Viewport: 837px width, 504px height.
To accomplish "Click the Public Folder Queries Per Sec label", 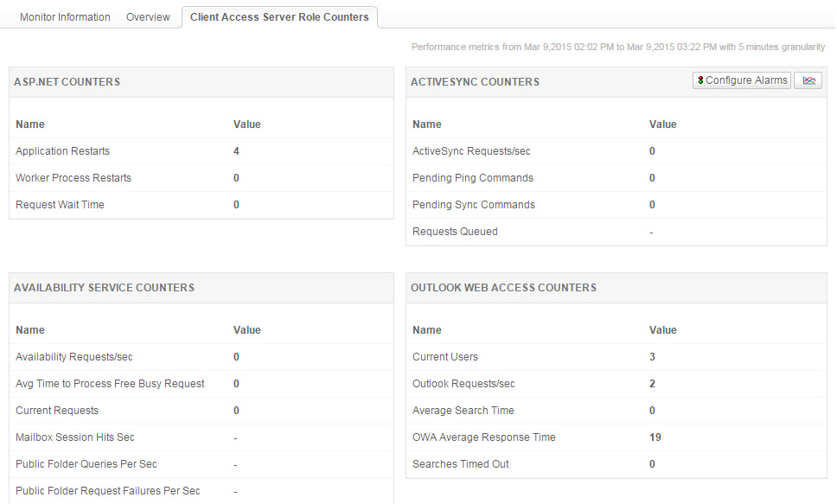I will coord(86,464).
